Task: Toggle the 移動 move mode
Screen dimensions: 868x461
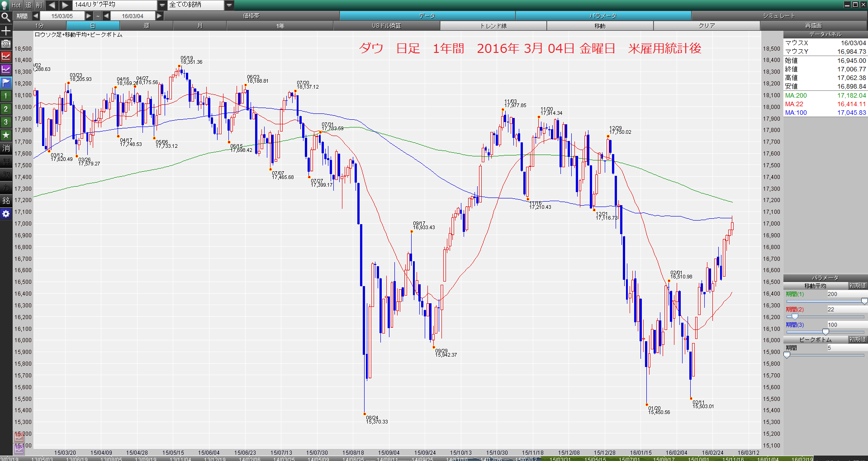Action: pos(600,26)
